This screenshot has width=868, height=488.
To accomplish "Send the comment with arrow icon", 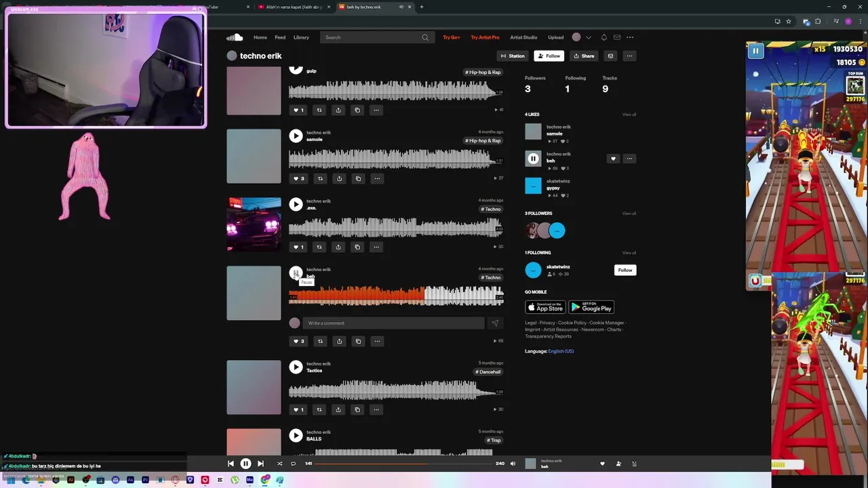I will point(495,323).
